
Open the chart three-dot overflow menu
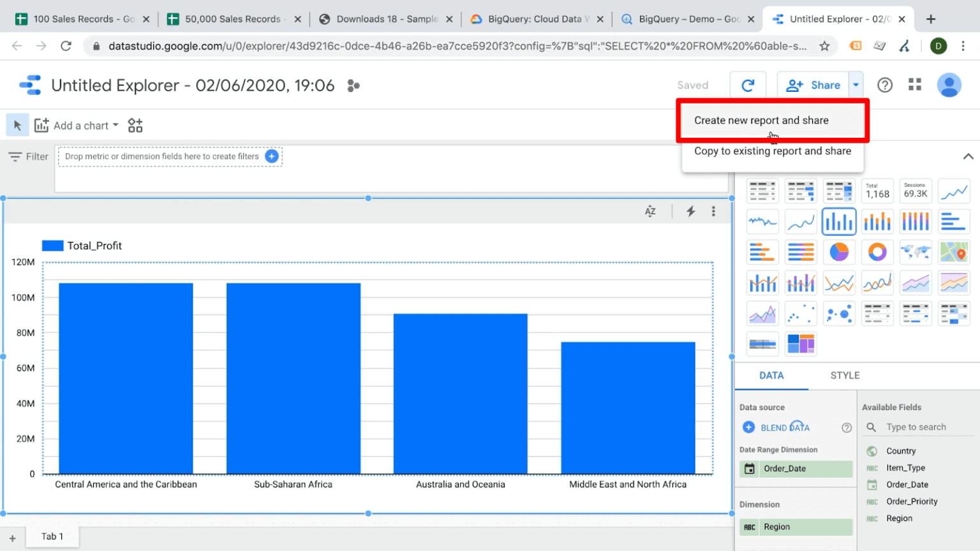[x=713, y=210]
